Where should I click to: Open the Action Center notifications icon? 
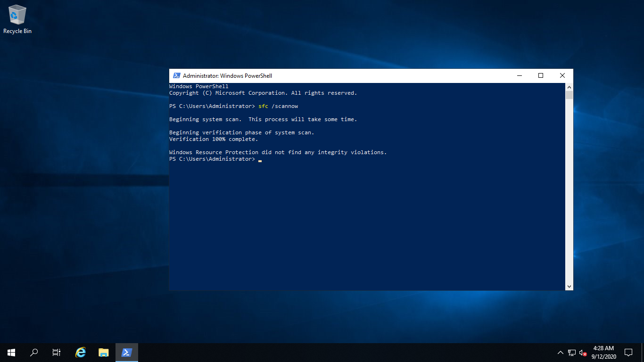click(628, 352)
